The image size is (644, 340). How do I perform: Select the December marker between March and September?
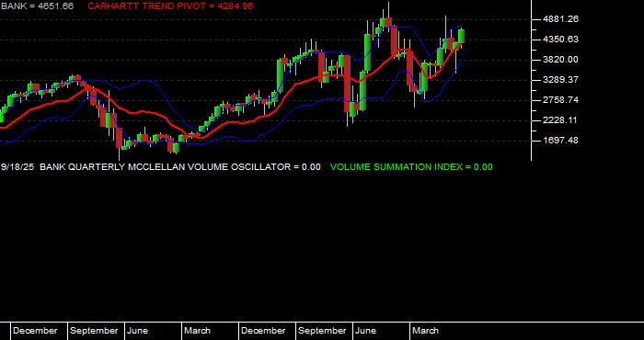point(263,331)
